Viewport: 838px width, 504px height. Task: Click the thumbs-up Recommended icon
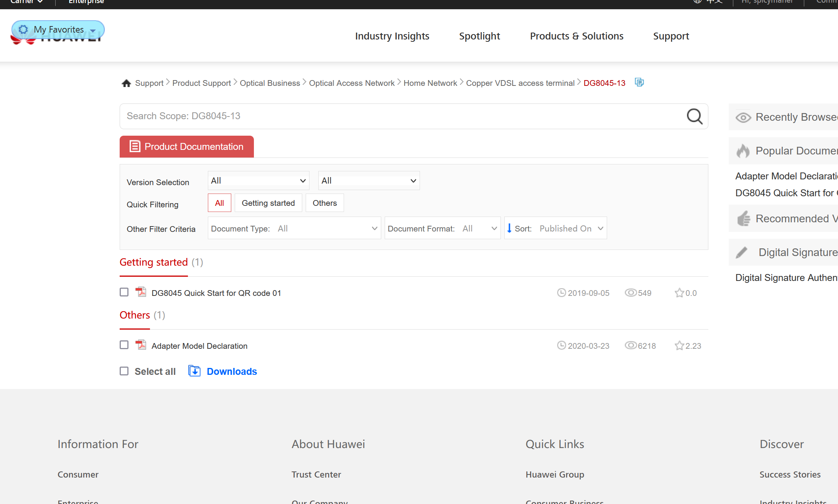pyautogui.click(x=744, y=218)
